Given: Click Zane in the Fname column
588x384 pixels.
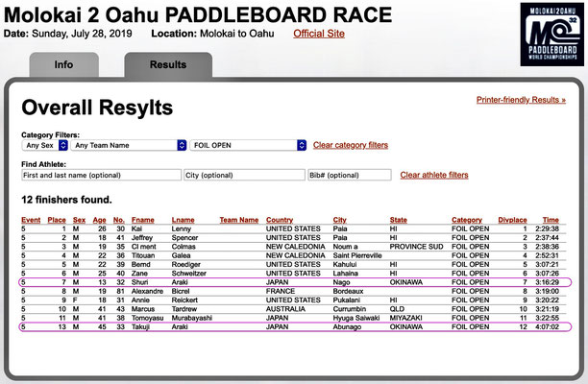Looking at the screenshot, I should click(x=139, y=274).
